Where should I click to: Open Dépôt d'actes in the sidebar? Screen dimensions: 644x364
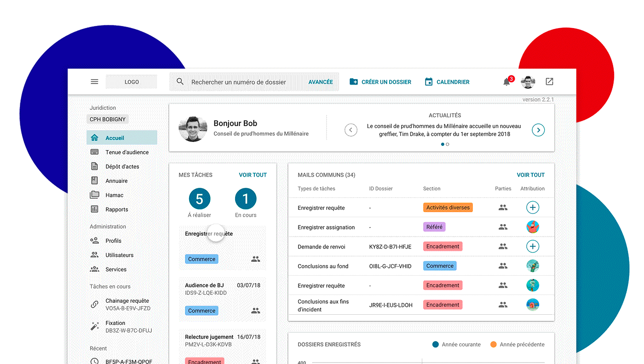pos(122,167)
